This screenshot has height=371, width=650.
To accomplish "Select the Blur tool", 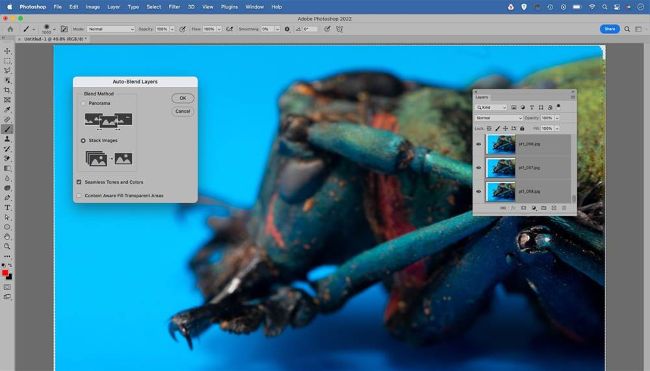I will coord(7,178).
